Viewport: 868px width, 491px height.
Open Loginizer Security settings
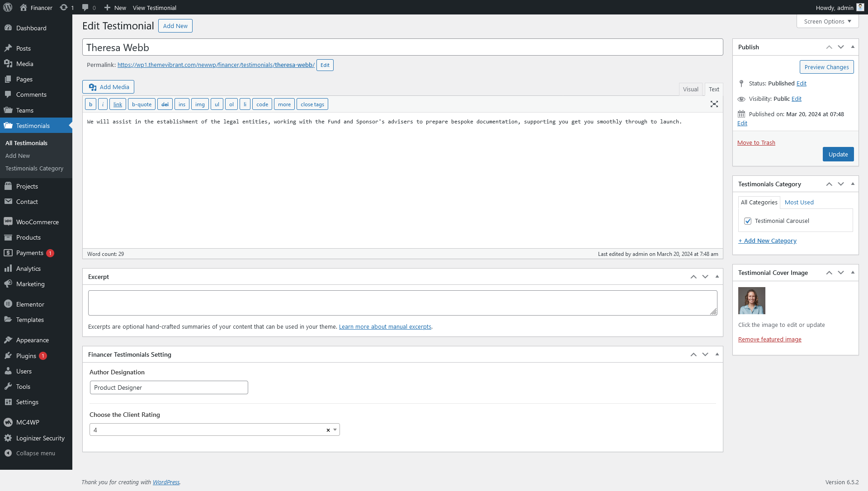pyautogui.click(x=40, y=438)
